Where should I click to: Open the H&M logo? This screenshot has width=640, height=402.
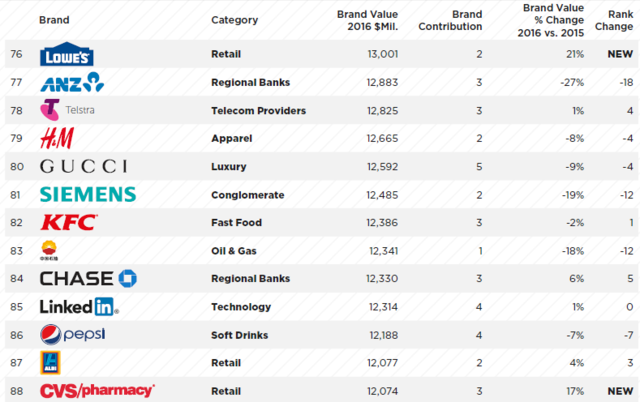(x=57, y=138)
